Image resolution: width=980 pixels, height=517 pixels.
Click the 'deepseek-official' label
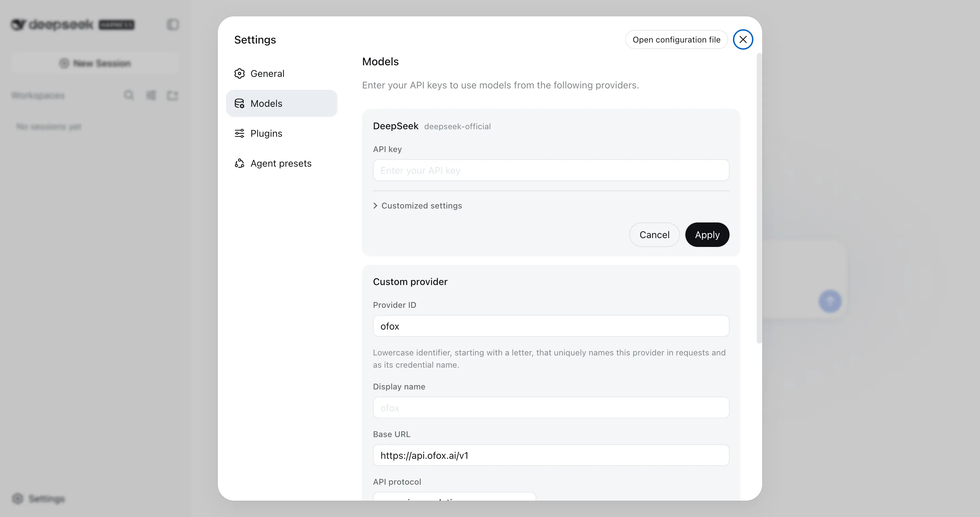coord(457,127)
